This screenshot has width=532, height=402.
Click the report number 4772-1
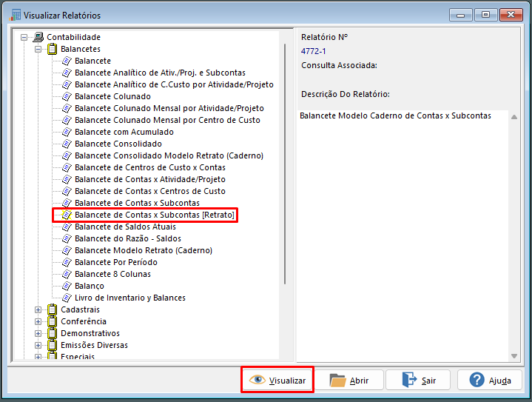coord(313,51)
